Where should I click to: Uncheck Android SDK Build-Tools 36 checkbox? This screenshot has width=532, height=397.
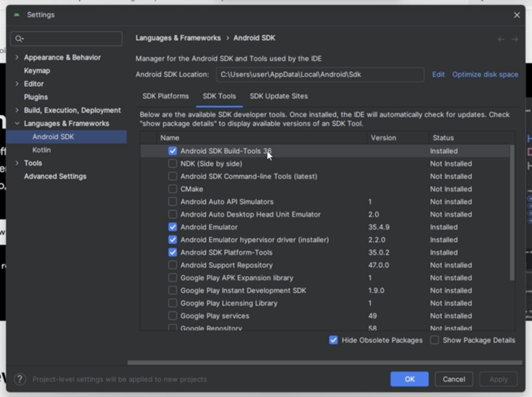[x=173, y=151]
